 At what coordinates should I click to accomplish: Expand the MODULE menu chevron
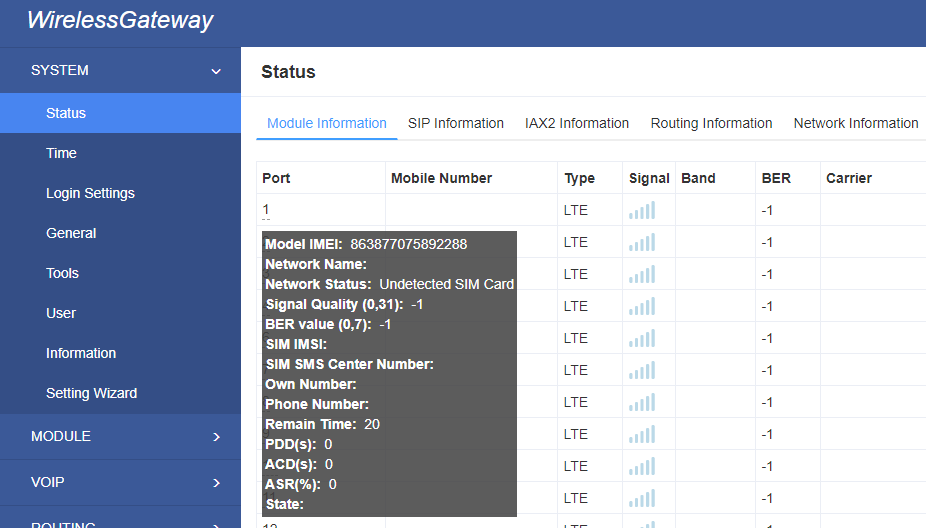point(216,437)
